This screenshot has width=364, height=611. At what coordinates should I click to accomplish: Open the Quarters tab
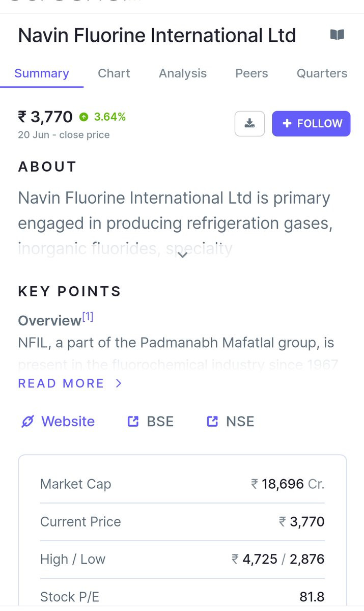coord(322,73)
